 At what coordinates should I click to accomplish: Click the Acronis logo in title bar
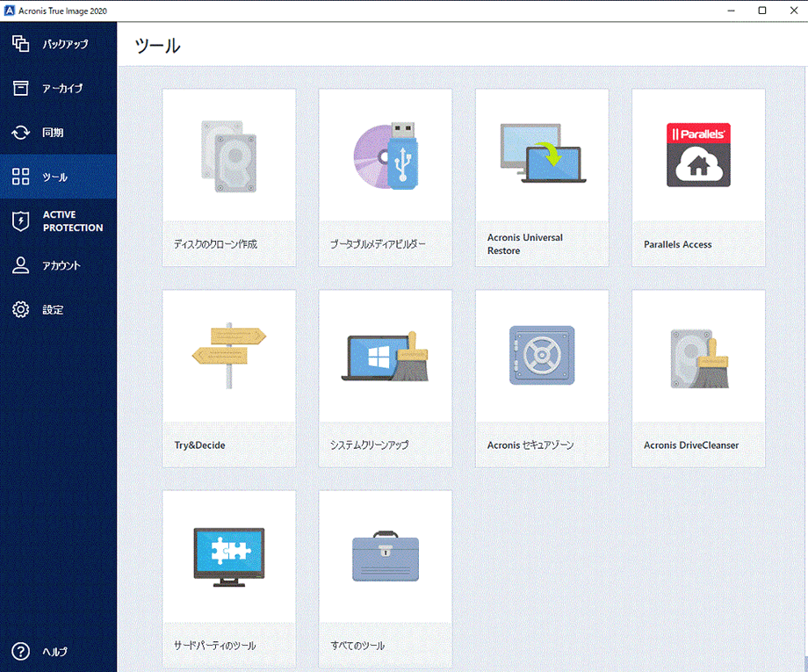pyautogui.click(x=10, y=11)
